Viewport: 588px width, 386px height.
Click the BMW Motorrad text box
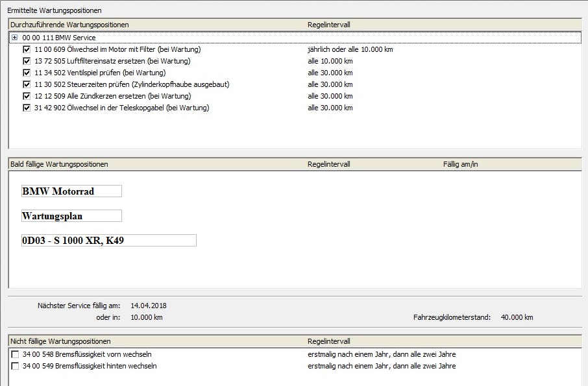(71, 191)
